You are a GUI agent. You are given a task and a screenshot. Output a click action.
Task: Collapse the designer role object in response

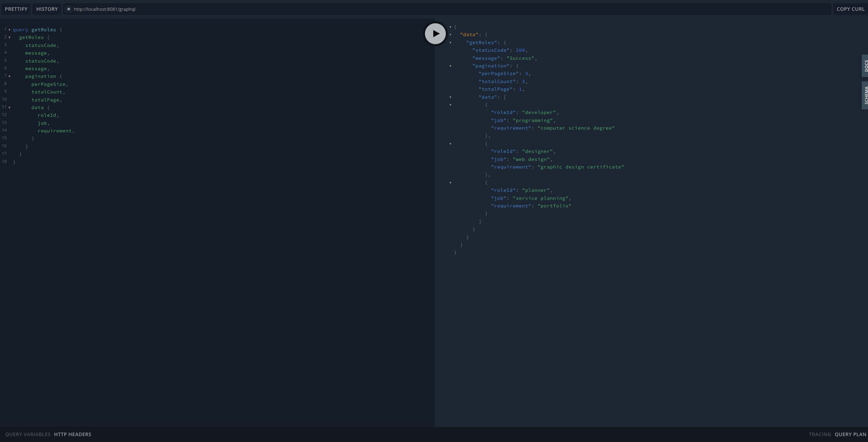450,144
